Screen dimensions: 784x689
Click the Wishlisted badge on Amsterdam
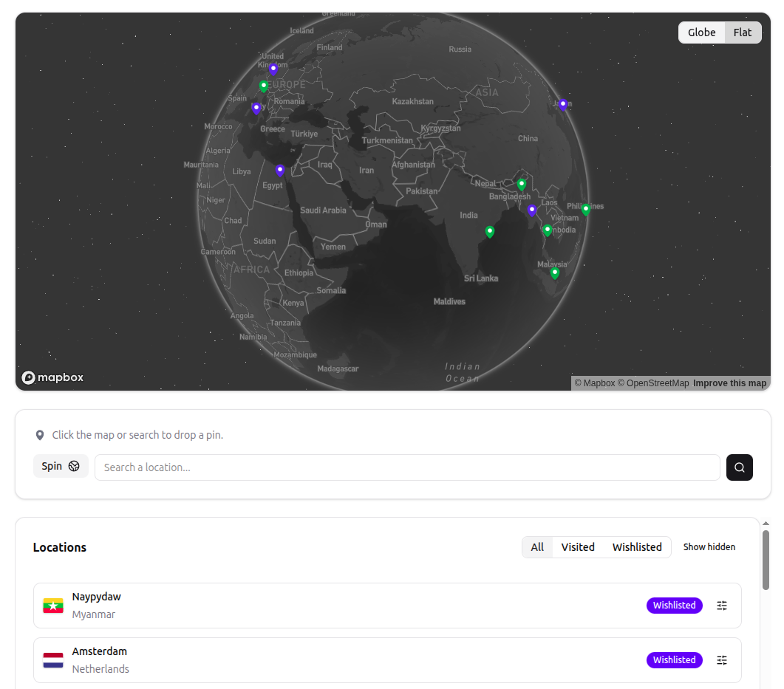(x=674, y=659)
